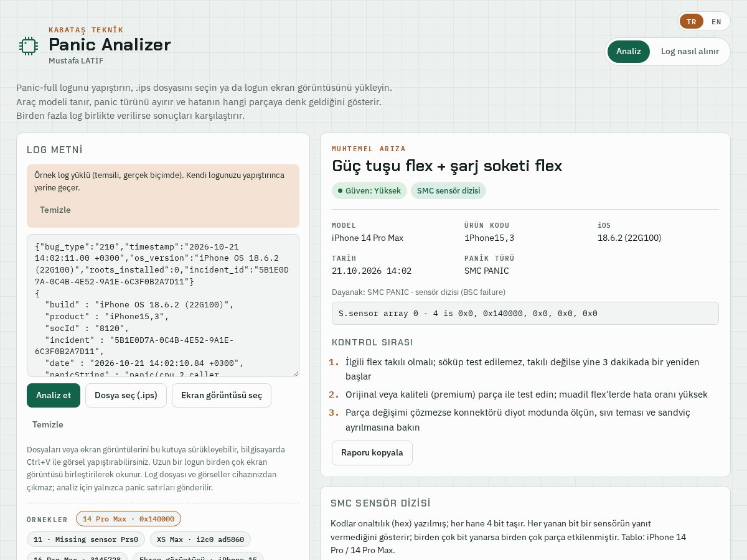Click the chip logo icon beside Panic Analizer
The width and height of the screenshot is (747, 560).
coord(29,45)
